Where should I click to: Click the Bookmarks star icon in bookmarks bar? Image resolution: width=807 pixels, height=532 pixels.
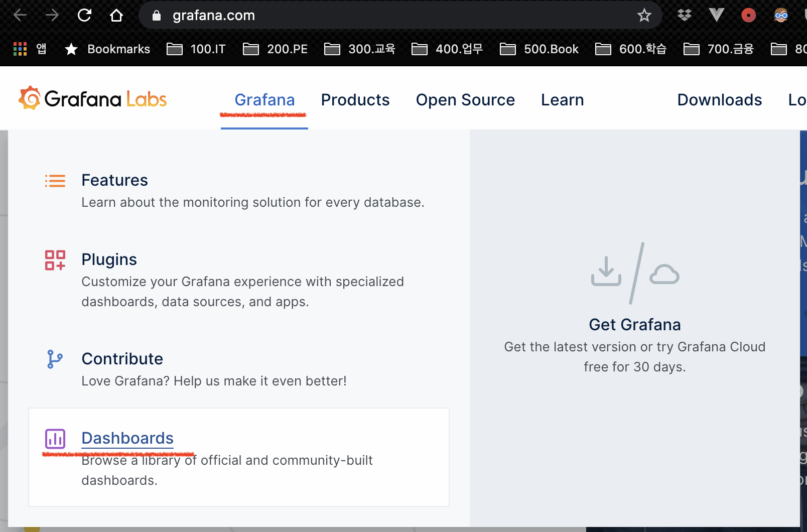71,49
